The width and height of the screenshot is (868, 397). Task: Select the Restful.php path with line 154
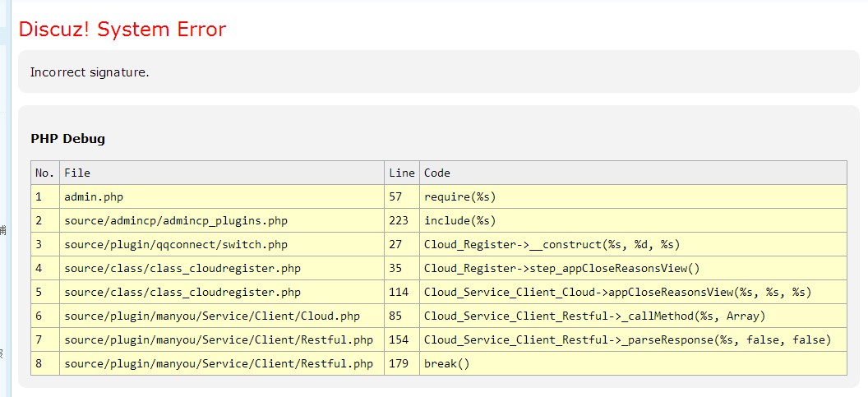[219, 339]
